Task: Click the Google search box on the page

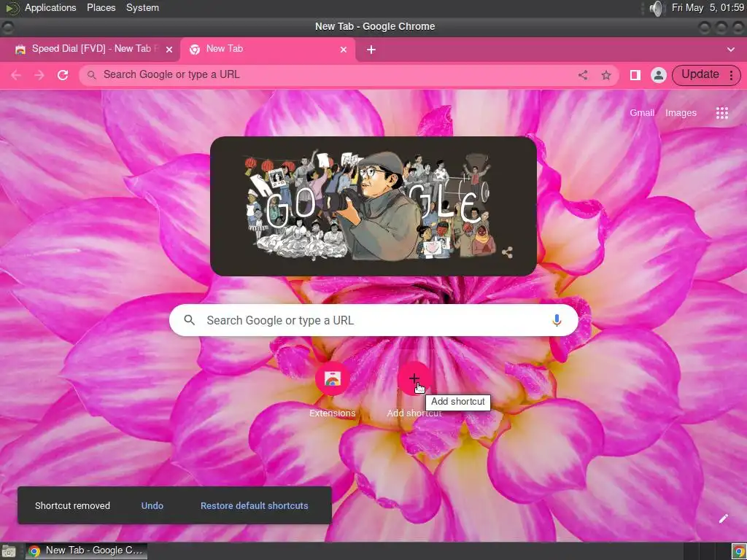Action: click(x=373, y=320)
